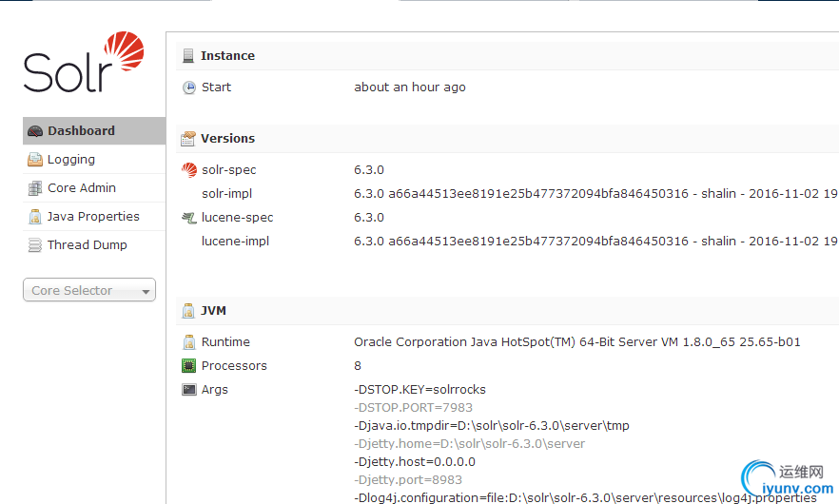The image size is (839, 504).
Task: Click the Core Selector dropdown arrow
Action: 146,292
